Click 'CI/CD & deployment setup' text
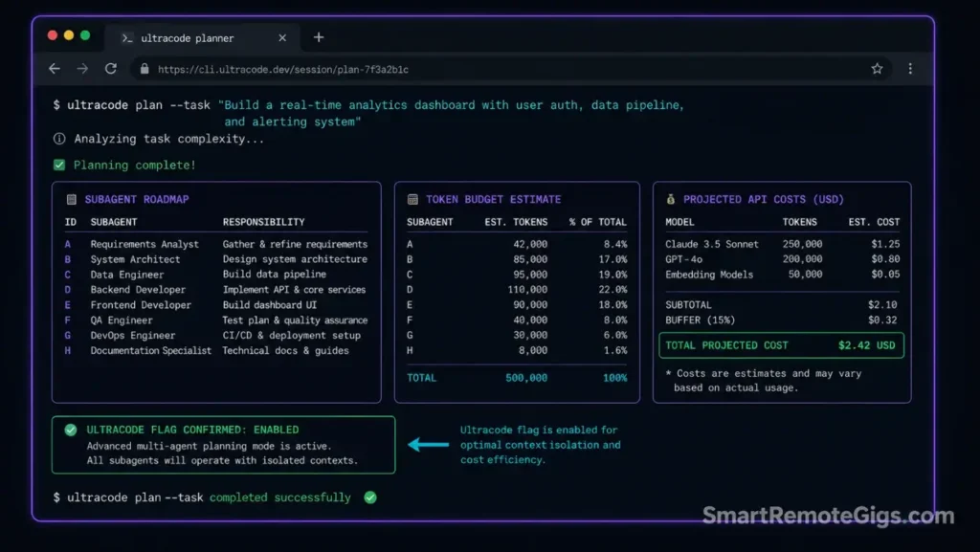Image resolution: width=980 pixels, height=552 pixels. (x=291, y=336)
